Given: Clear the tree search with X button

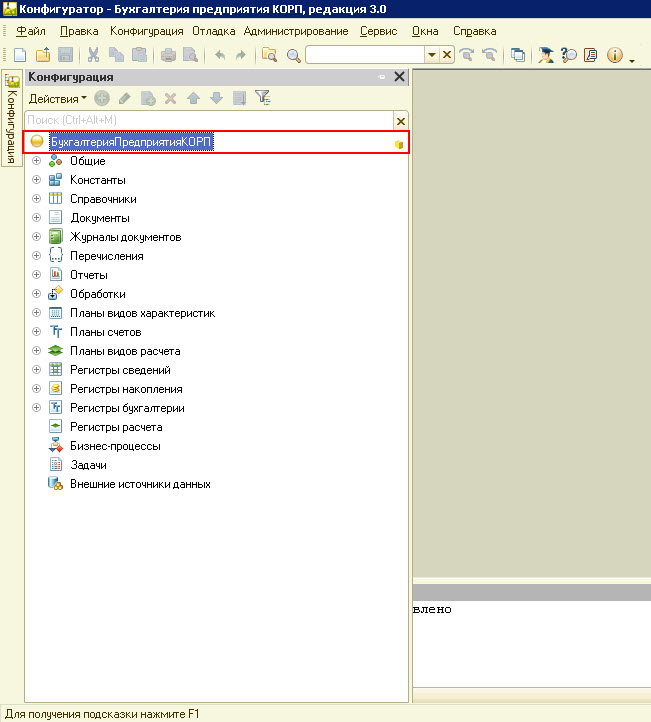Looking at the screenshot, I should (x=401, y=121).
